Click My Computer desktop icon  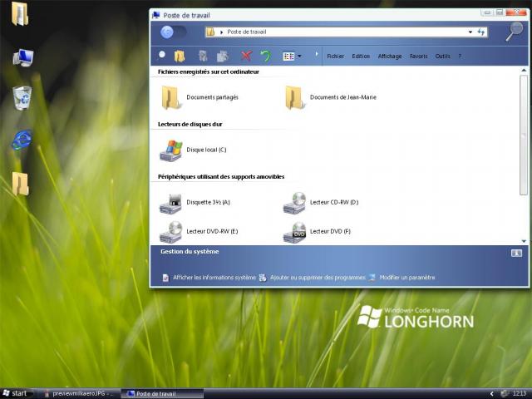point(23,57)
